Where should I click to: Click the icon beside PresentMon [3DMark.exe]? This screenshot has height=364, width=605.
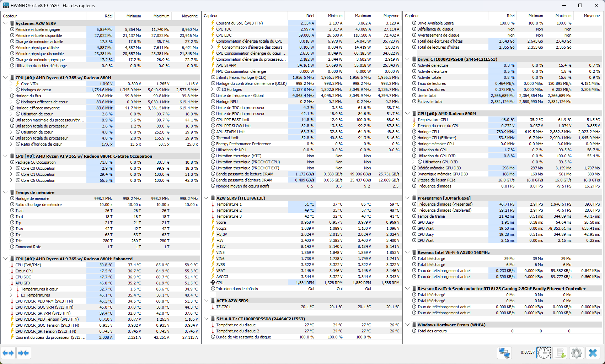(x=414, y=198)
